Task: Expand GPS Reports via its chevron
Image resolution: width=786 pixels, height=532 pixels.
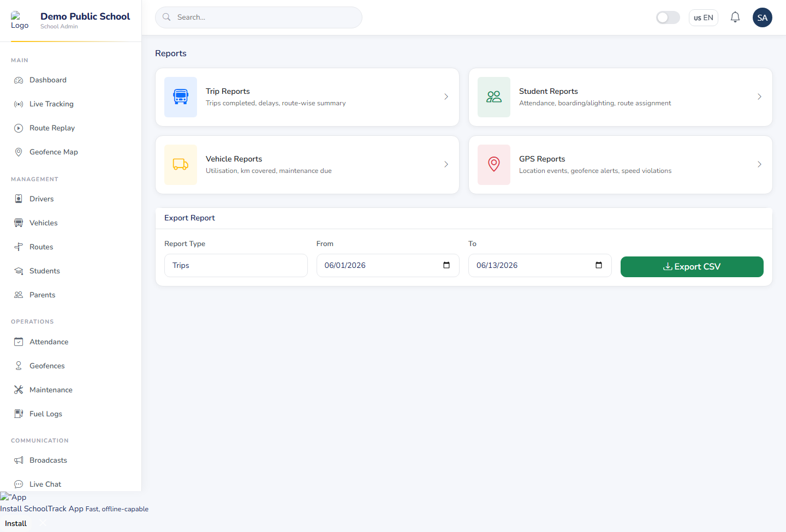Action: 759,165
